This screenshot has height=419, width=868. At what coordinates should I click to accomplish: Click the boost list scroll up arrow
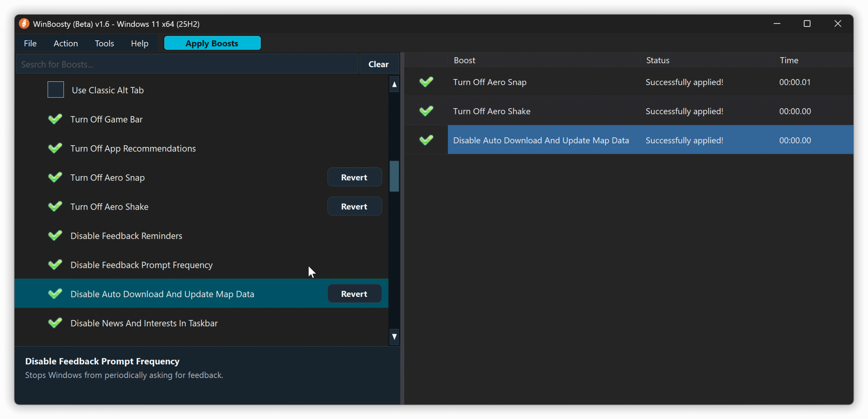point(394,84)
